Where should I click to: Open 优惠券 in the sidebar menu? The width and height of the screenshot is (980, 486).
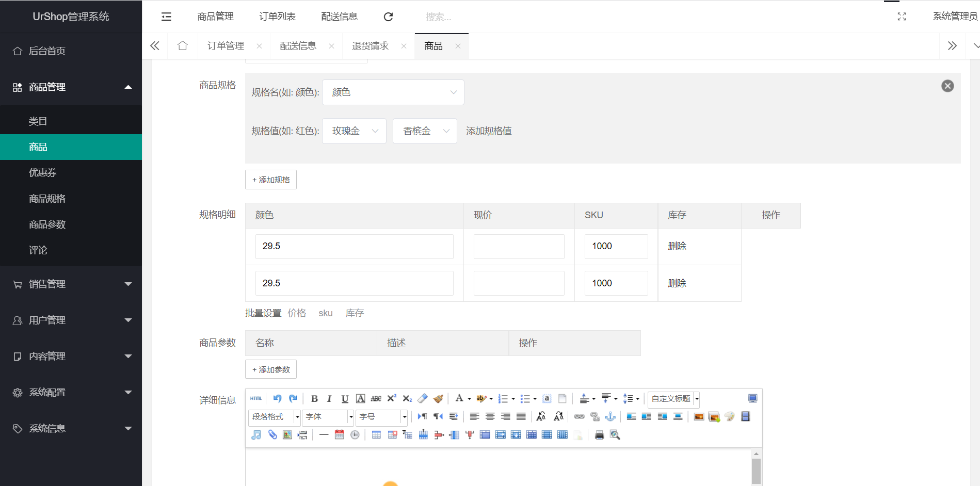[x=43, y=173]
